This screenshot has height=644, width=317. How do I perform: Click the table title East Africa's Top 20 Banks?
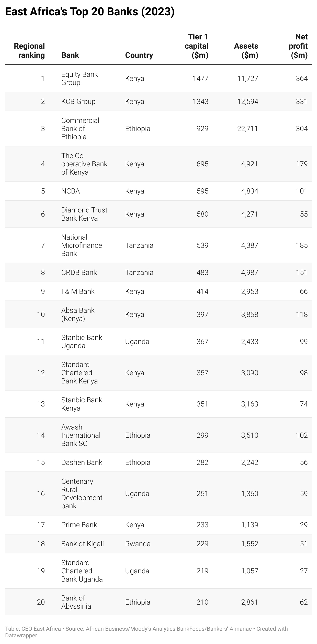pyautogui.click(x=90, y=12)
